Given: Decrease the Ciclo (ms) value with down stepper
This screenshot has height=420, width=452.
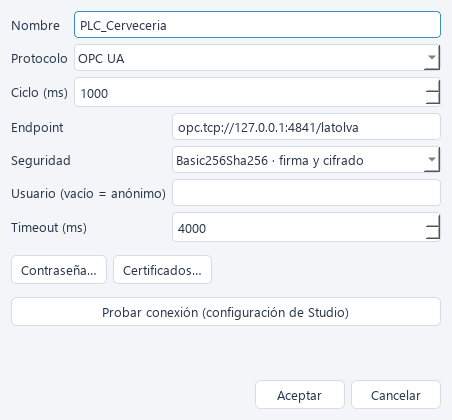Looking at the screenshot, I should pos(433,99).
